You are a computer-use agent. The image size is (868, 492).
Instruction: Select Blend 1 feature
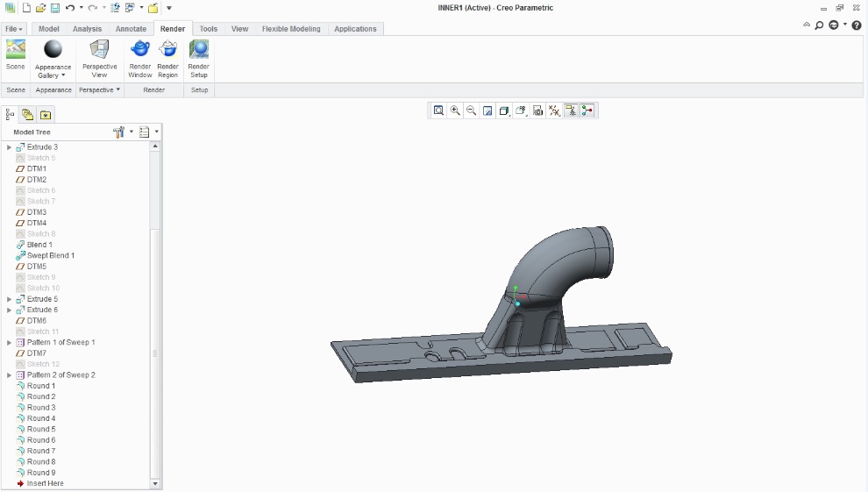[39, 245]
